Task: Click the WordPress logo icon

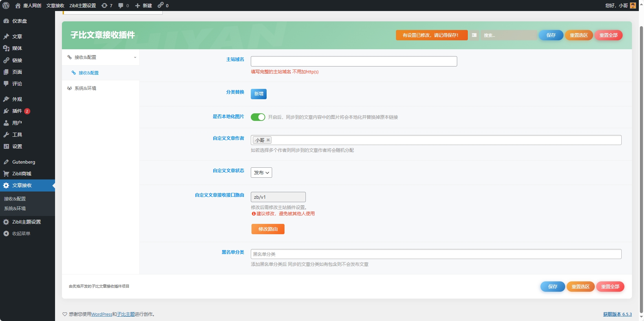Action: (x=6, y=6)
